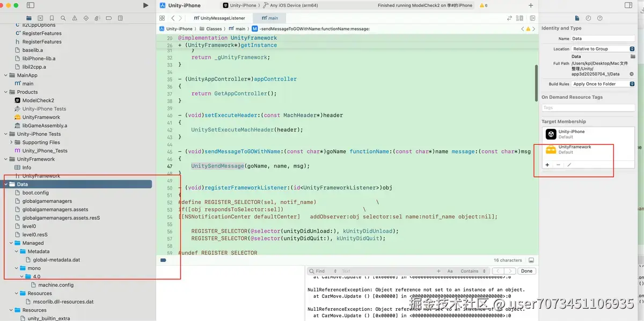Select ModelCheck2 product
Image resolution: width=644 pixels, height=321 pixels.
click(x=38, y=100)
